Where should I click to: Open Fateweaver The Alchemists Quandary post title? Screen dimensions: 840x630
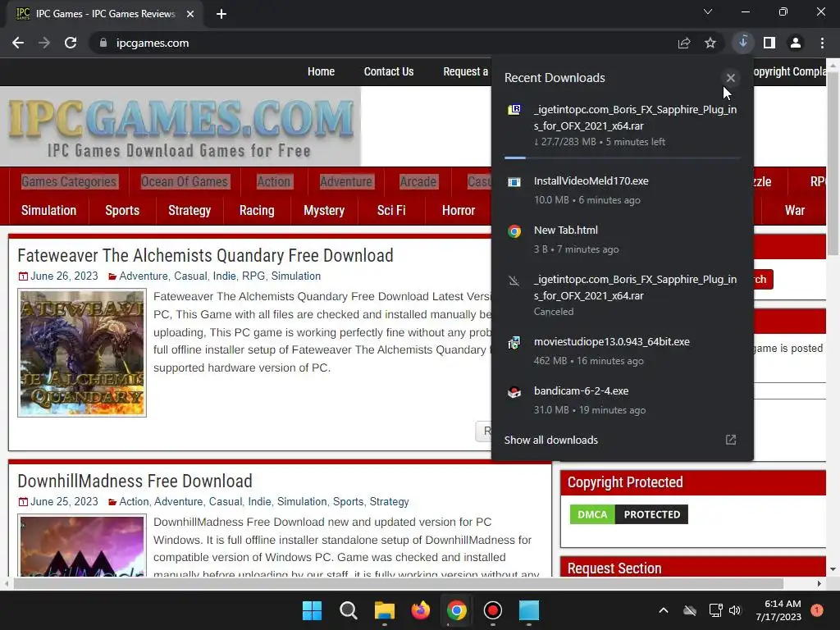(x=205, y=256)
